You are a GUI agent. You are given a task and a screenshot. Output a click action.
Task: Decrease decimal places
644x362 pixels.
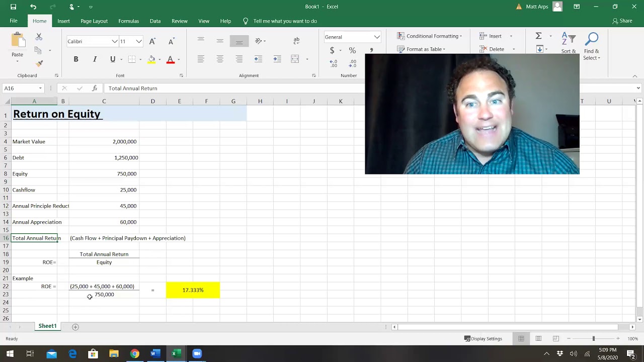coord(353,64)
